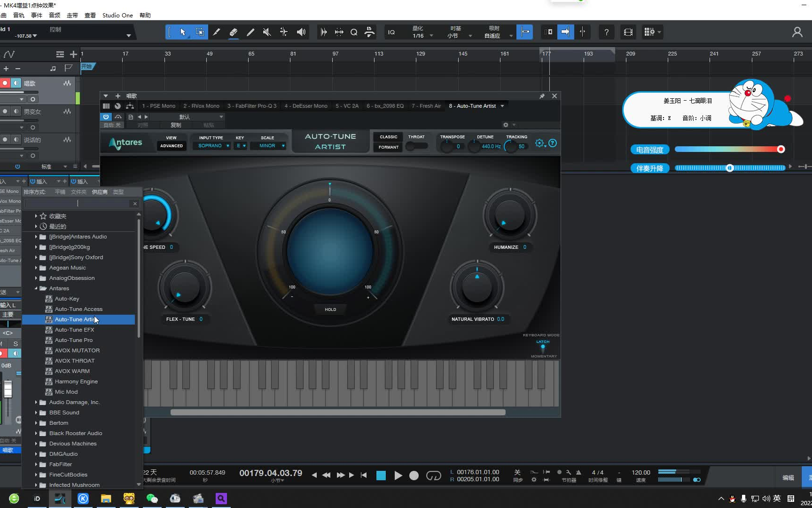Screen dimensions: 812x508
Task: Return to zero with the transport button
Action: (364, 475)
